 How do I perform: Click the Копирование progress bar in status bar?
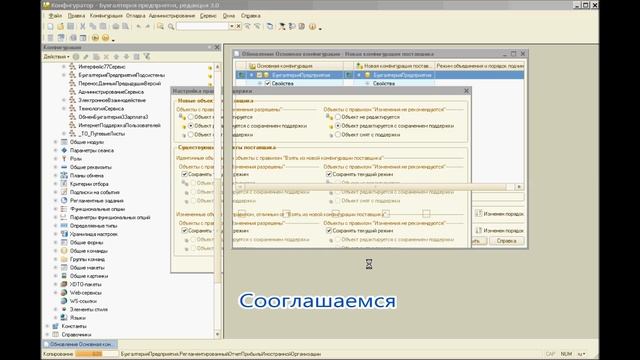coord(96,354)
